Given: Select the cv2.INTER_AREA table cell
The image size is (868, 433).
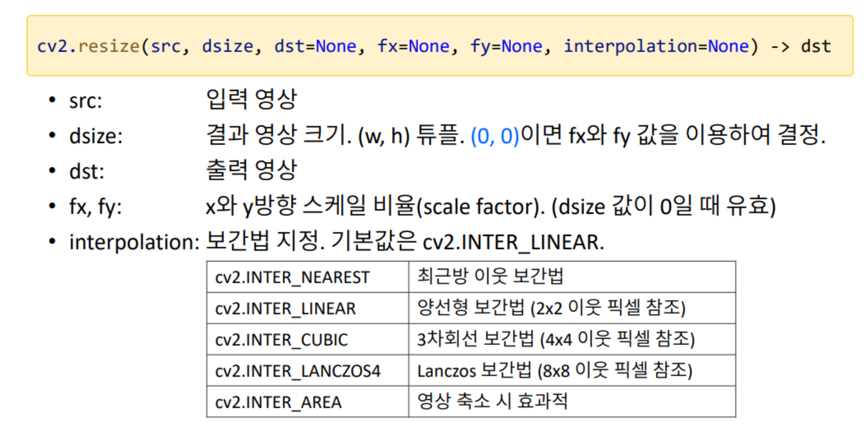Looking at the screenshot, I should [x=307, y=402].
